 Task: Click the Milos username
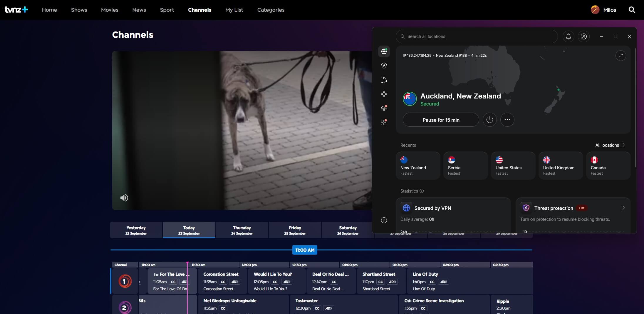[609, 10]
